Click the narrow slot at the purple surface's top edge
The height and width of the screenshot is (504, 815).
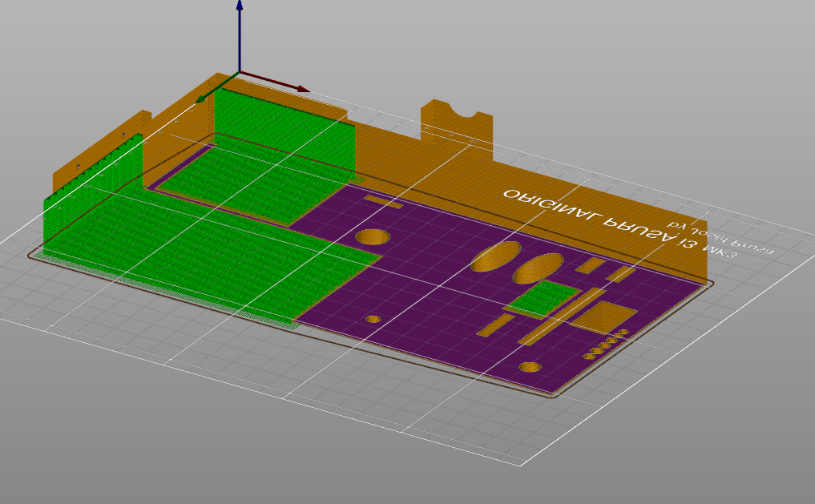tap(383, 201)
